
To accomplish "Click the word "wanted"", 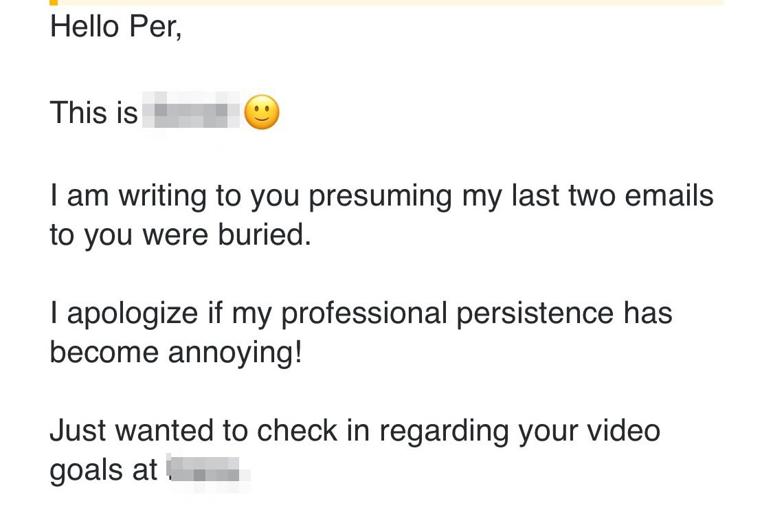I will pos(164,430).
